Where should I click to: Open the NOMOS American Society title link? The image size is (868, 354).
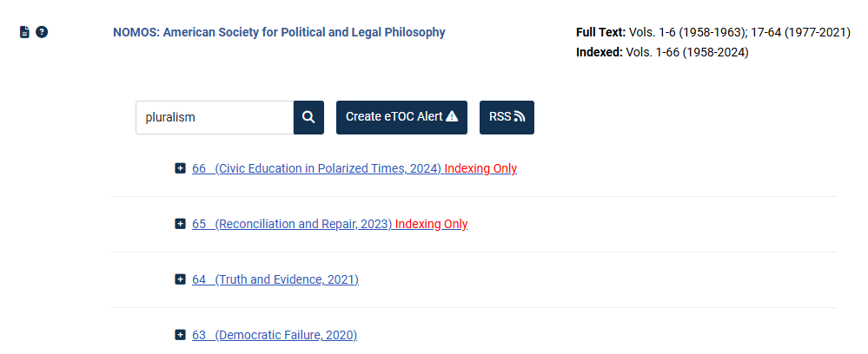click(279, 32)
